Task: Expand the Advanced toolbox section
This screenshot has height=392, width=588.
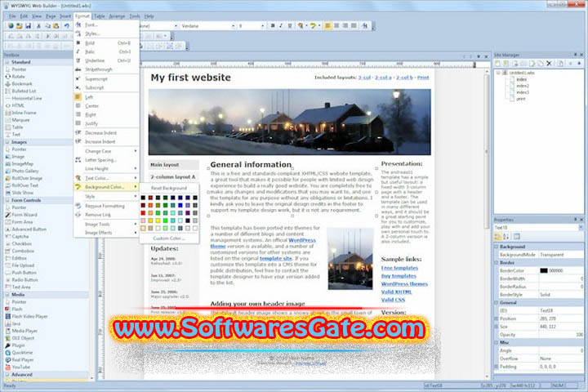Action: point(7,375)
